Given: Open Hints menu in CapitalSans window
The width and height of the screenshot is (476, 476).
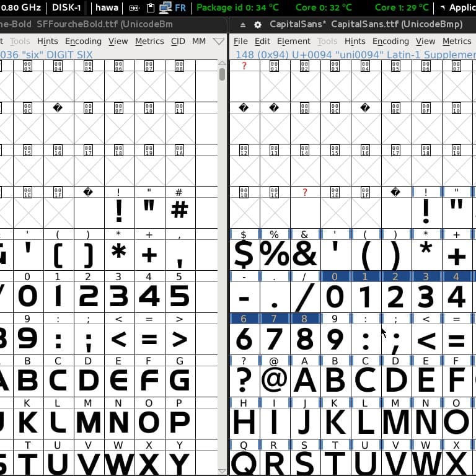Looking at the screenshot, I should [x=355, y=41].
